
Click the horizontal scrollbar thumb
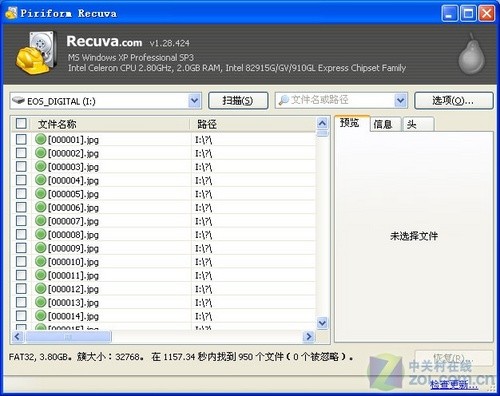(x=68, y=336)
